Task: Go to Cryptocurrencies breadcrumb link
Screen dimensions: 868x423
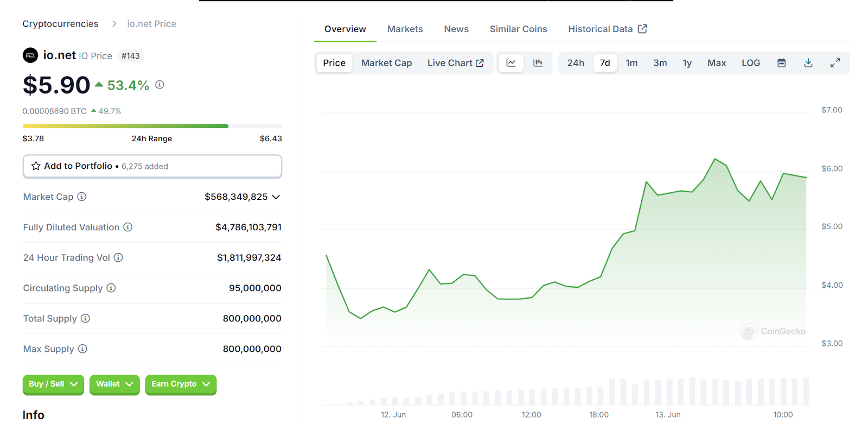Action: (60, 24)
